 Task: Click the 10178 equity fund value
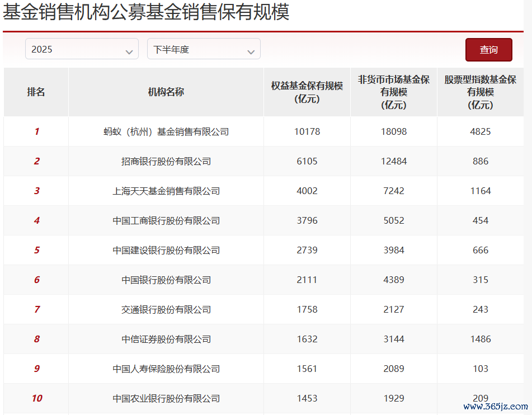point(307,131)
